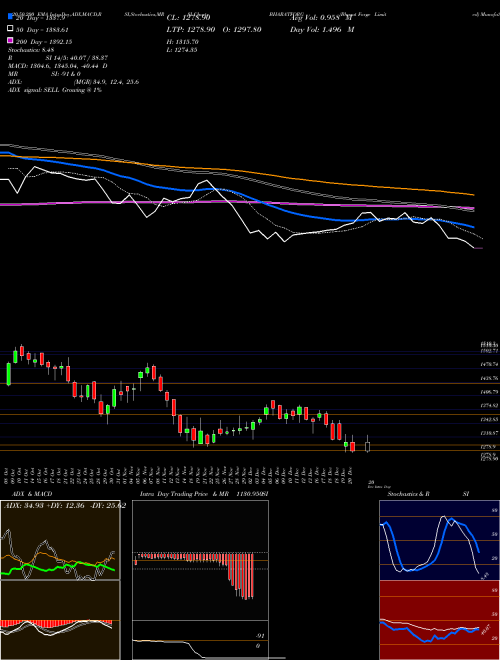Open the ADX indicator chart panel

pyautogui.click(x=60, y=540)
